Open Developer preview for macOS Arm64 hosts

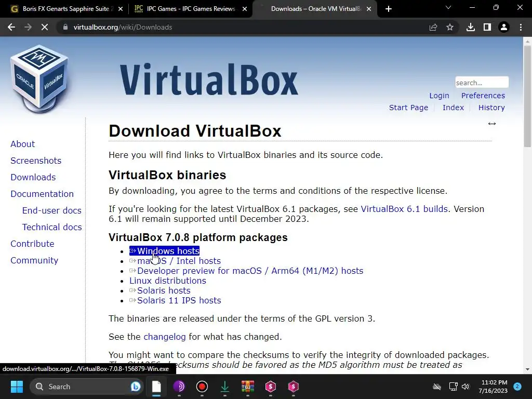246,271
